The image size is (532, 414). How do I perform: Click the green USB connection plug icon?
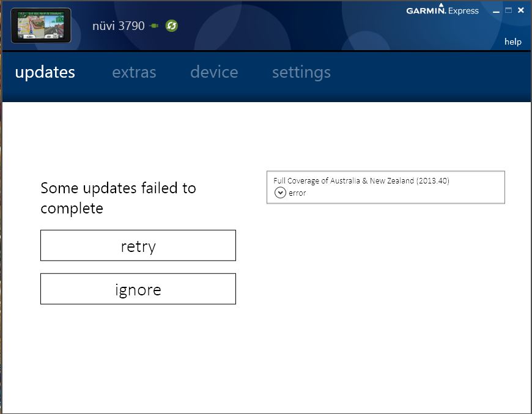point(153,26)
